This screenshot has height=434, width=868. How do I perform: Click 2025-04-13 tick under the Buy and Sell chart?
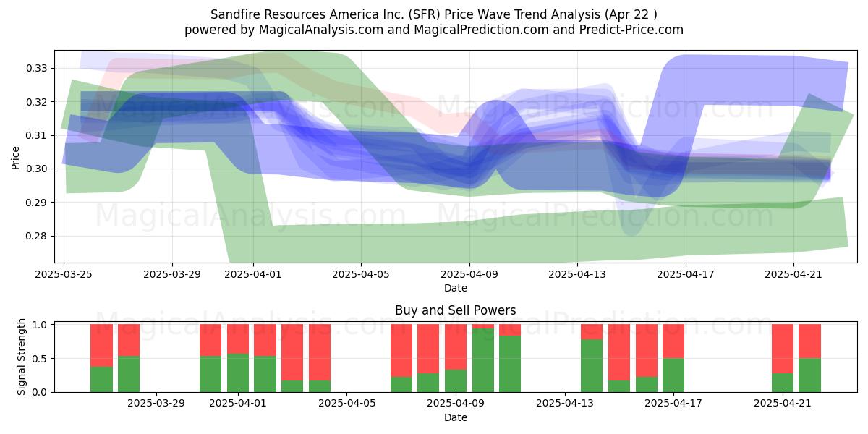pyautogui.click(x=565, y=404)
